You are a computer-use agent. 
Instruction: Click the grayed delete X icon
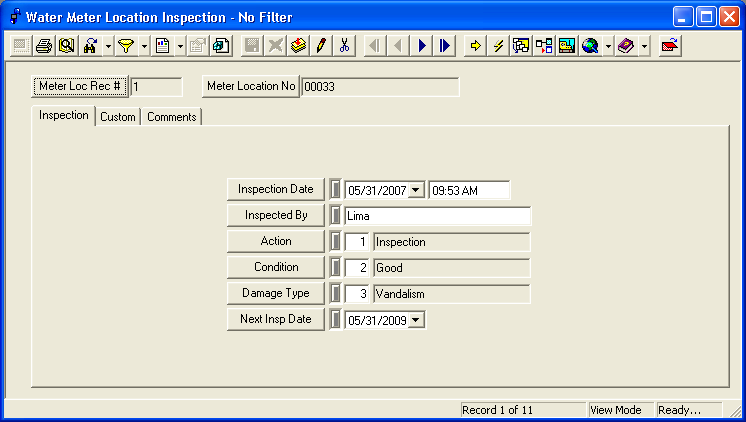[275, 46]
